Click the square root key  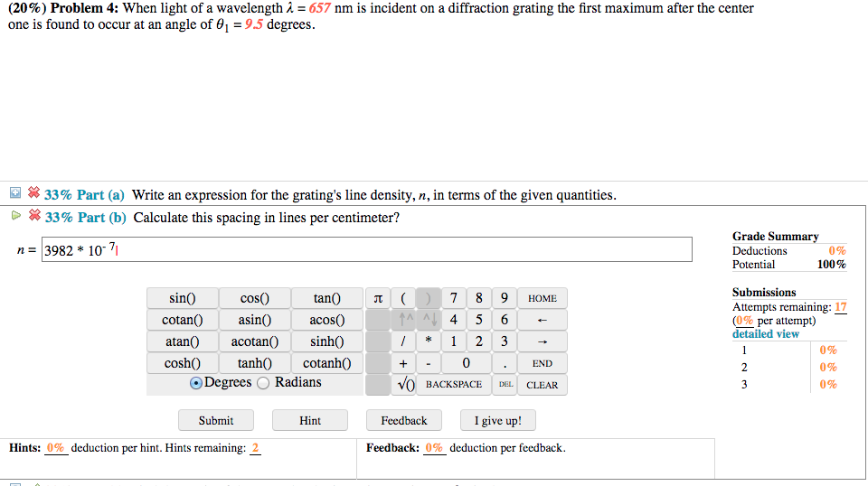pos(406,385)
